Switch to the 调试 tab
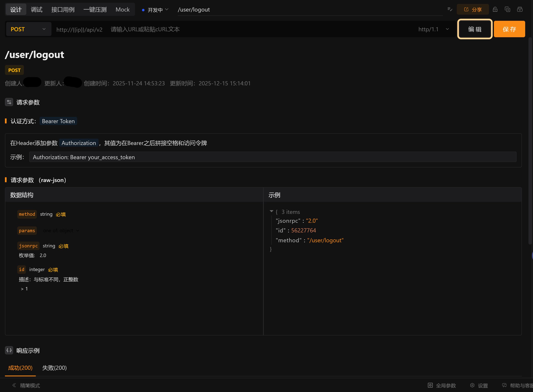Viewport: 533px width, 392px height. [x=37, y=9]
